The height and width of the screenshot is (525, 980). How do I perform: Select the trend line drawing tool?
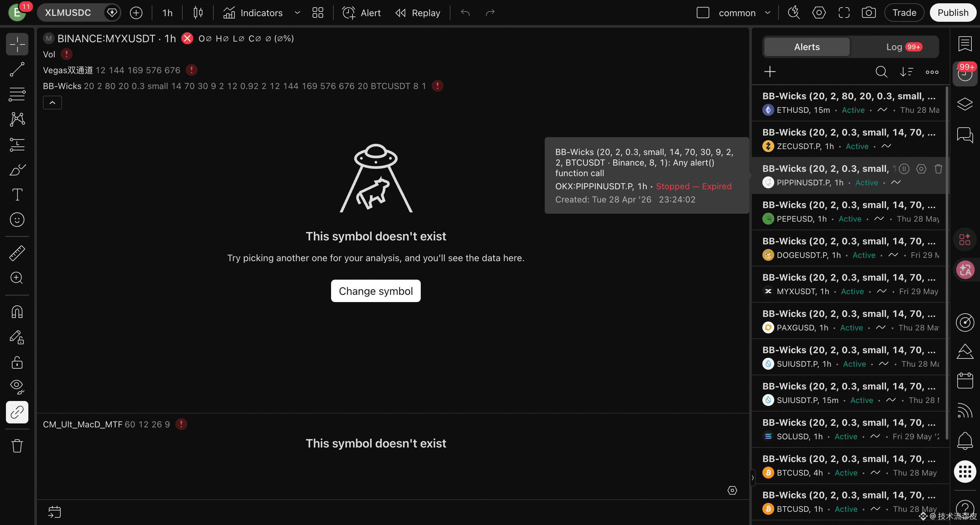pyautogui.click(x=17, y=69)
